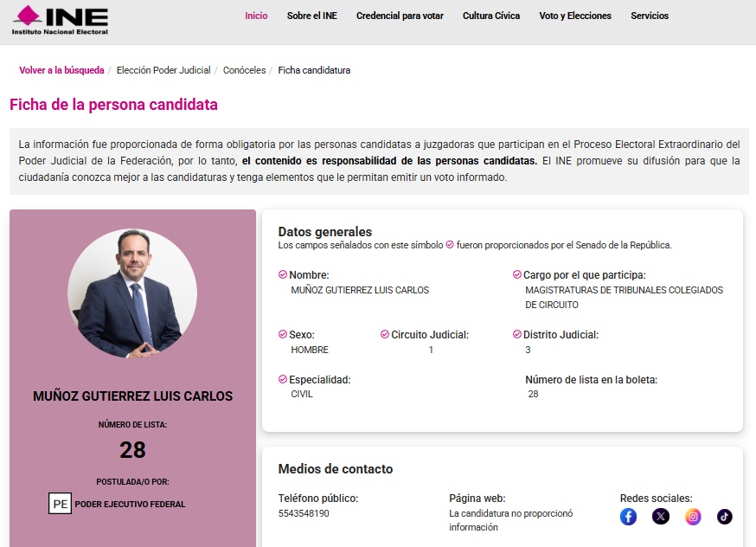Click the Volver a la búsqueda link
756x547 pixels.
point(61,70)
